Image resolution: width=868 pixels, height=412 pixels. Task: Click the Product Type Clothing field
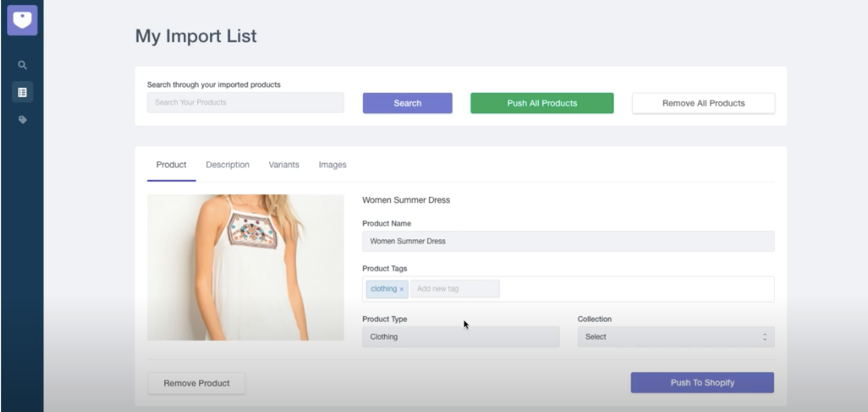460,337
